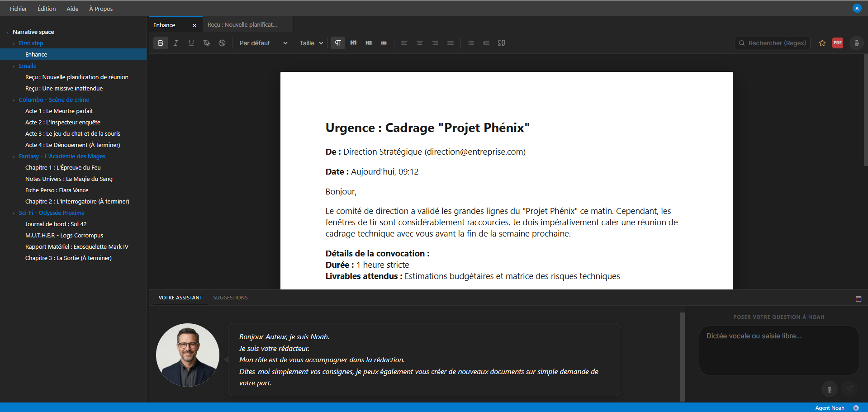The width and height of the screenshot is (868, 412).
Task: Open the "Taille" size dropdown
Action: pyautogui.click(x=311, y=43)
